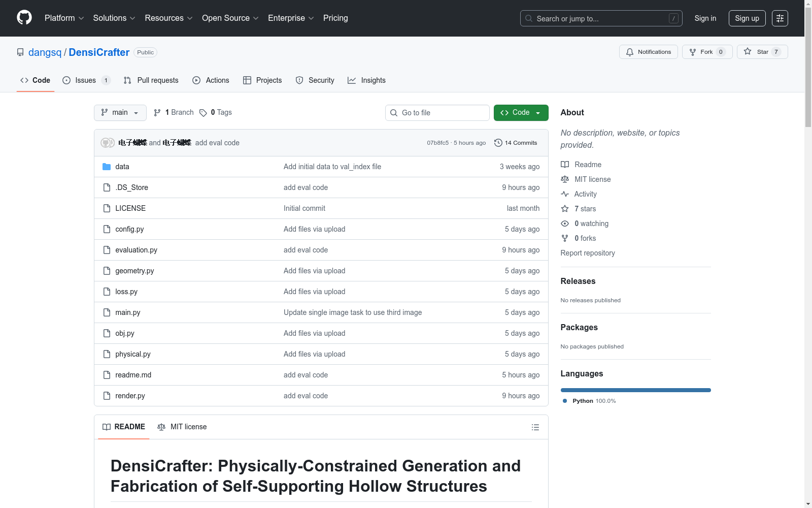Focus the Search or jump to field
Image resolution: width=812 pixels, height=508 pixels.
[601, 18]
